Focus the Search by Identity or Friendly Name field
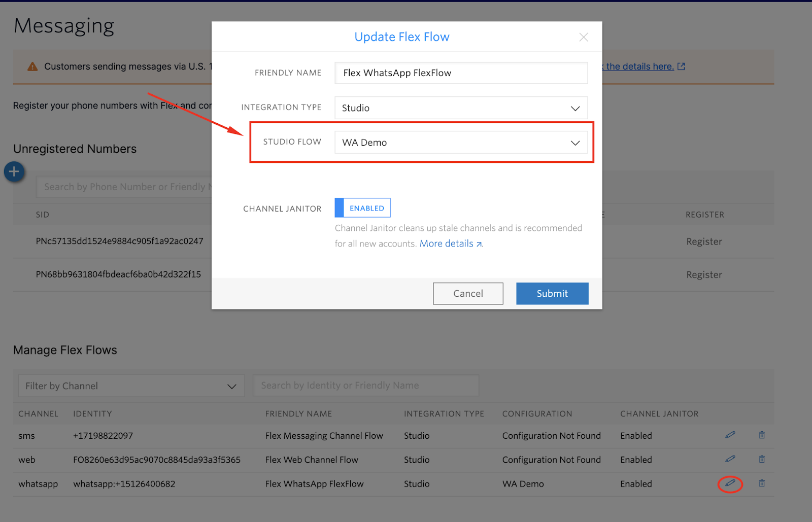This screenshot has height=522, width=812. click(x=366, y=386)
